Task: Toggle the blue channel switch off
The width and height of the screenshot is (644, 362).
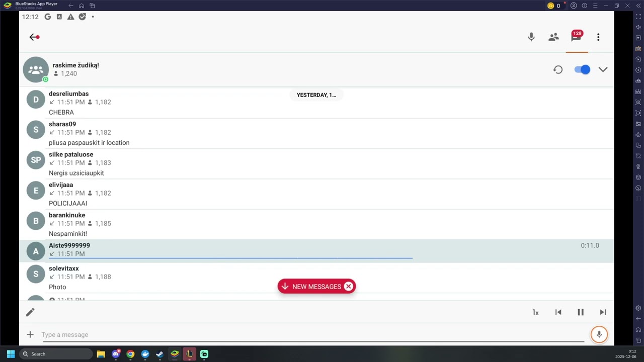Action: click(x=582, y=70)
